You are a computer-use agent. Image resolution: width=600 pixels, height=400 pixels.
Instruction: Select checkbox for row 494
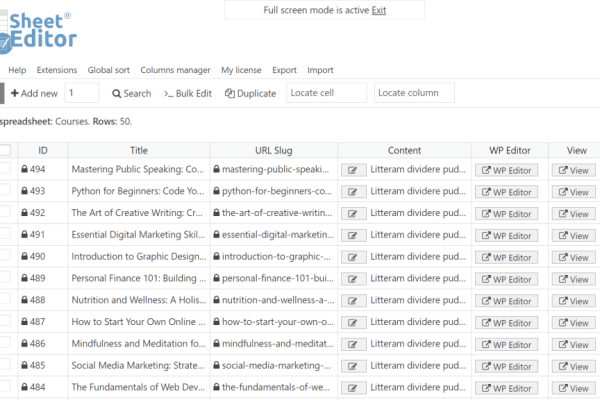coord(5,168)
